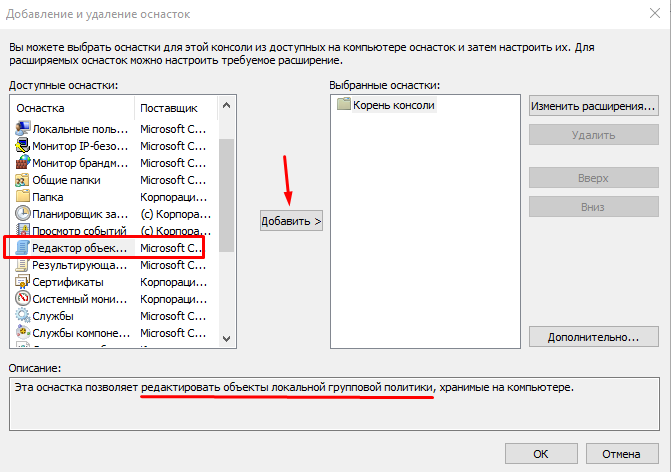
Task: Select Корень консоли in selected snap-ins
Action: 394,105
